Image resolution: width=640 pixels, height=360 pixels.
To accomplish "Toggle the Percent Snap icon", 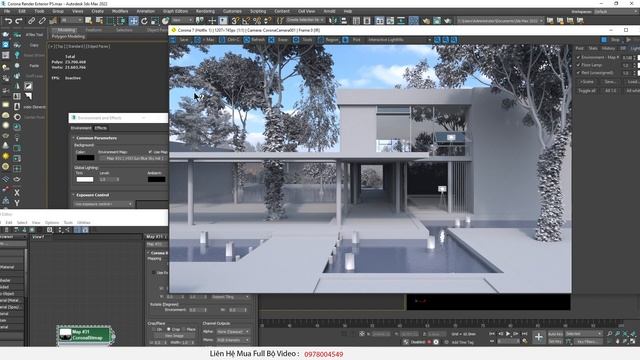I will point(257,20).
